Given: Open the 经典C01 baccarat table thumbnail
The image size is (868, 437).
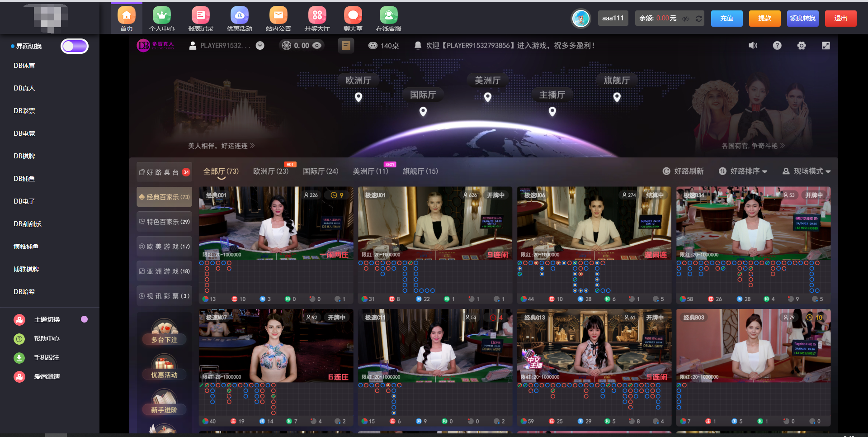Looking at the screenshot, I should pyautogui.click(x=276, y=224).
